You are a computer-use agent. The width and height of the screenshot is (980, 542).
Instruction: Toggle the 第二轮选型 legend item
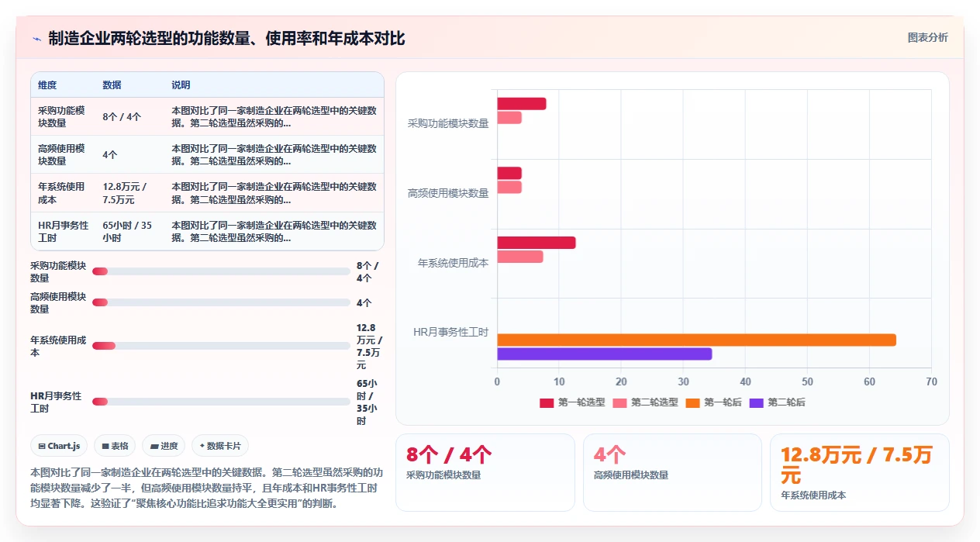(x=645, y=402)
